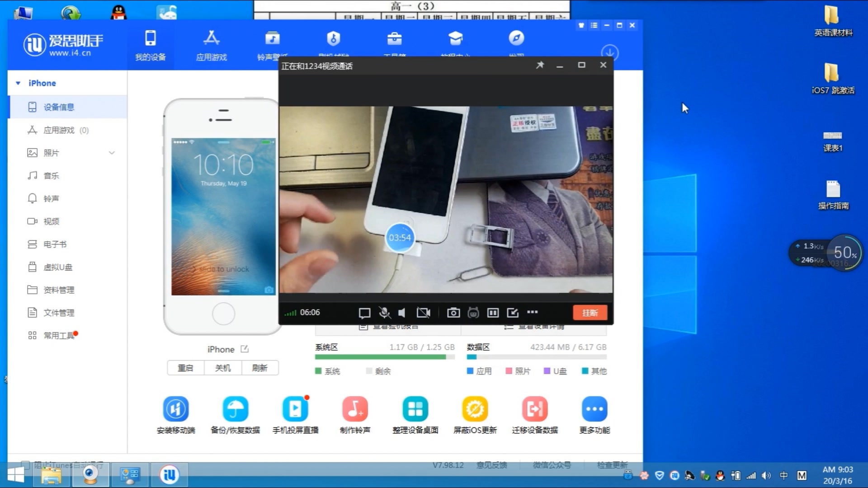Open 迁移设备数据 tool
This screenshot has height=488, width=868.
point(535,415)
